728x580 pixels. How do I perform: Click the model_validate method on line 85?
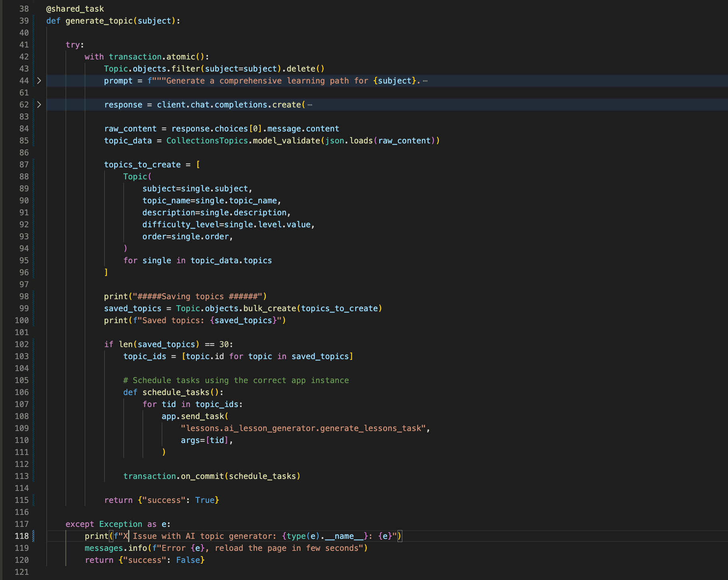pos(286,141)
